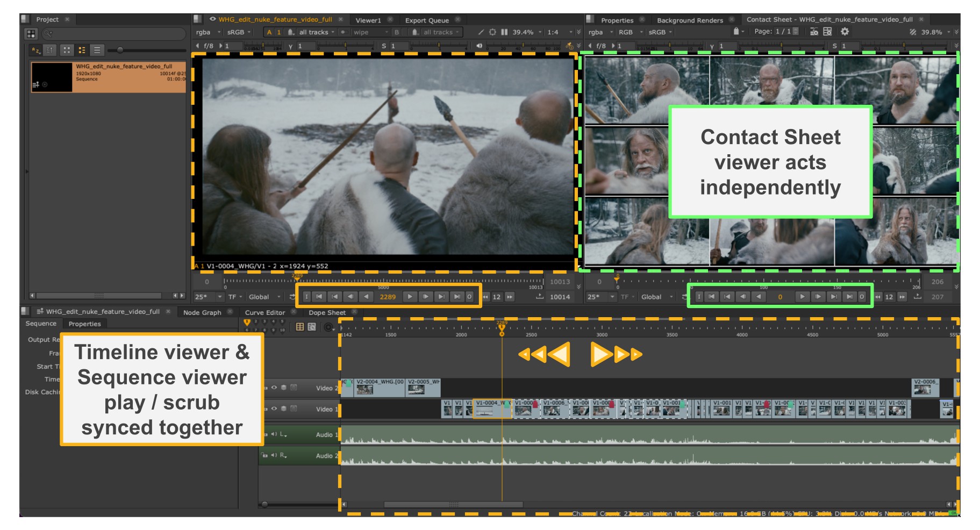Open the Global playback range dropdown
980x530 pixels.
click(x=264, y=297)
